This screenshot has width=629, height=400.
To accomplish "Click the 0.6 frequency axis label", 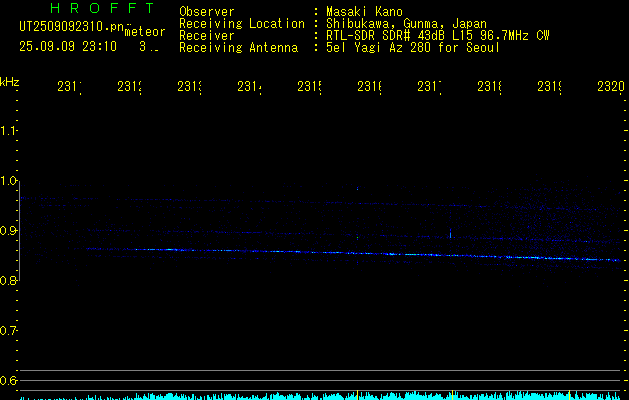I will [8, 380].
